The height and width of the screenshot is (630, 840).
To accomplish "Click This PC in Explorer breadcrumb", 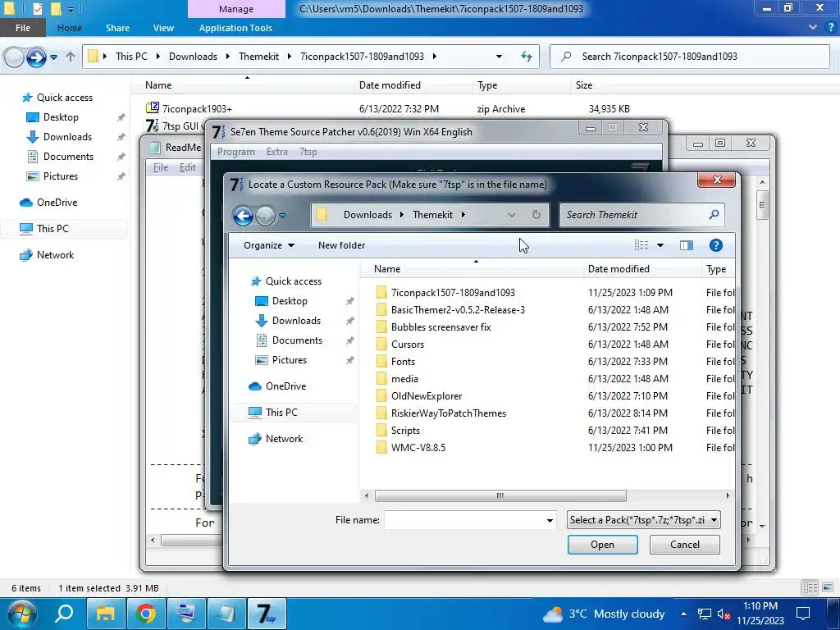I will click(x=131, y=57).
